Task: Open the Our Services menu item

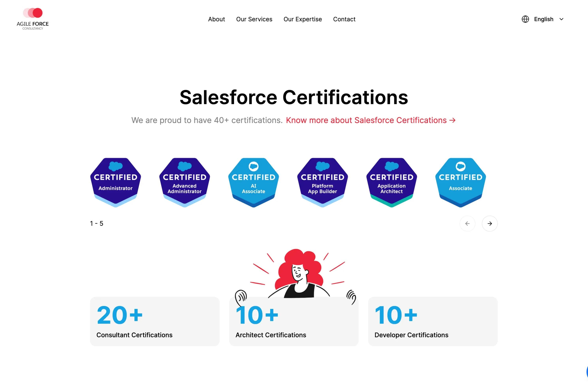Action: point(254,19)
